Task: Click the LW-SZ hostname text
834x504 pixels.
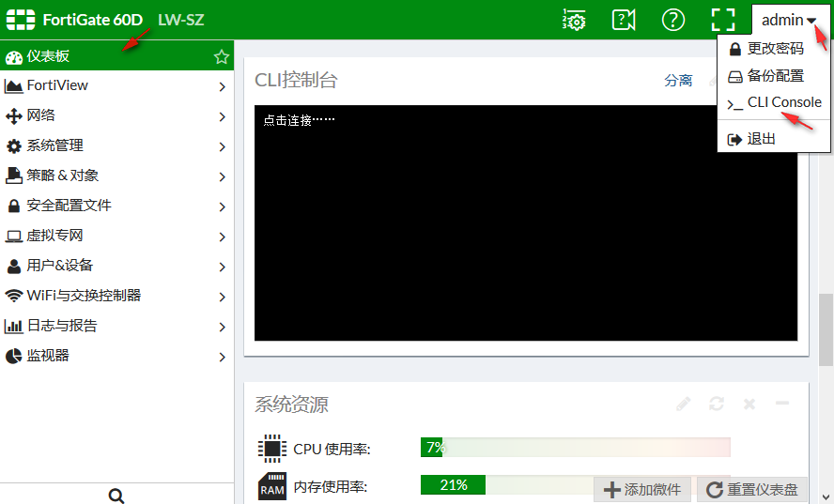Action: pos(181,20)
